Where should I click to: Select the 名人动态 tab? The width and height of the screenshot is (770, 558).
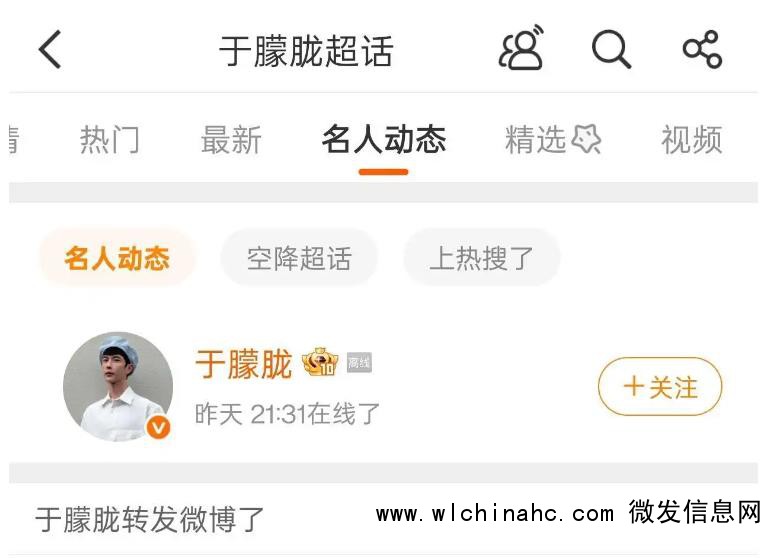[384, 140]
